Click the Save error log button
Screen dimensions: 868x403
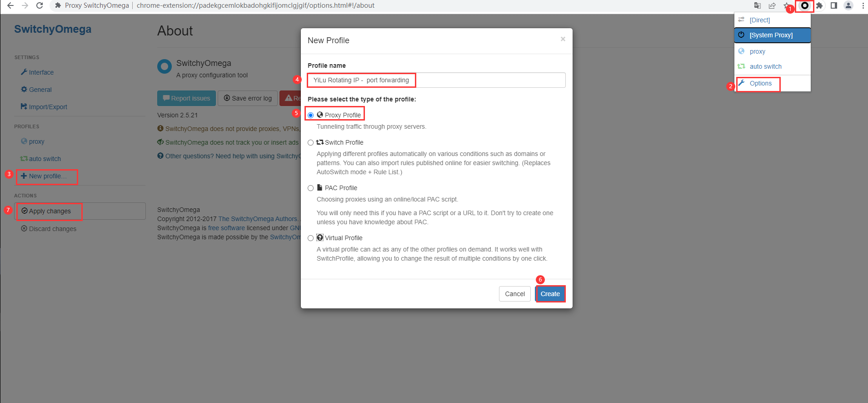coord(248,98)
